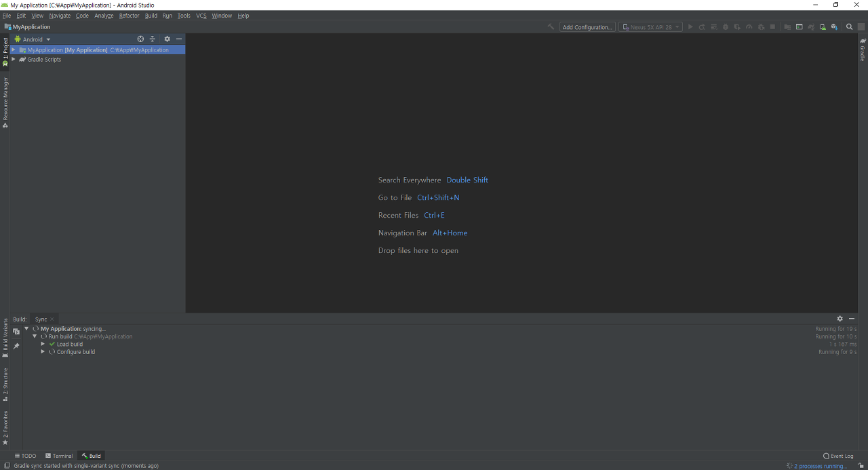Image resolution: width=868 pixels, height=470 pixels.
Task: Click the Stop square icon
Action: pos(772,27)
